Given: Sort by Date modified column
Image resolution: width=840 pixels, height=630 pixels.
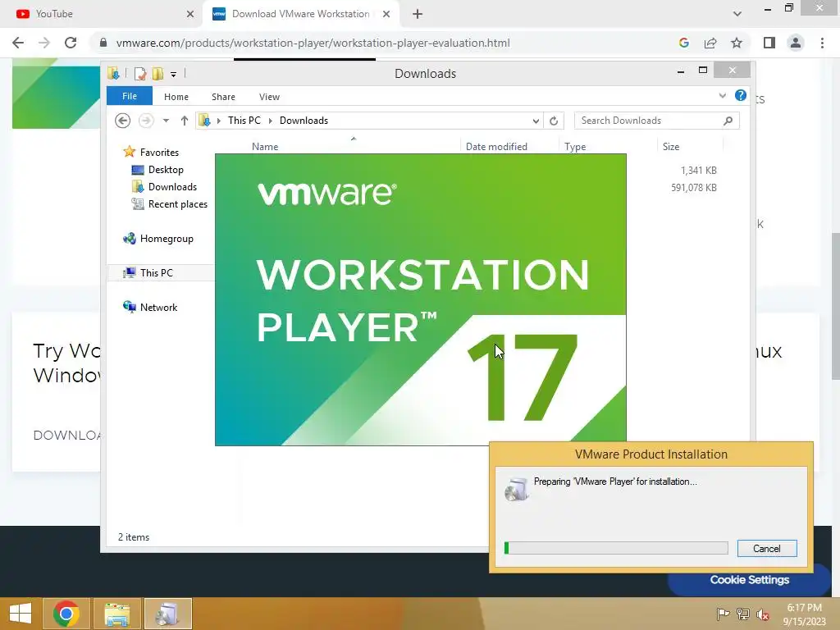Looking at the screenshot, I should pos(496,146).
